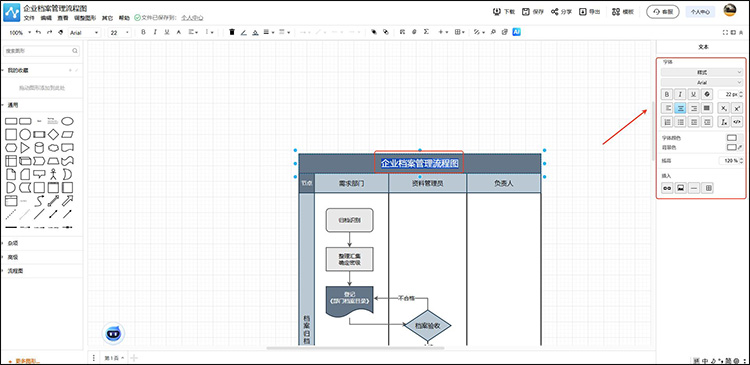Viewport: 750px width, 365px height.
Task: Open the Templates (模板) gallery
Action: point(623,11)
